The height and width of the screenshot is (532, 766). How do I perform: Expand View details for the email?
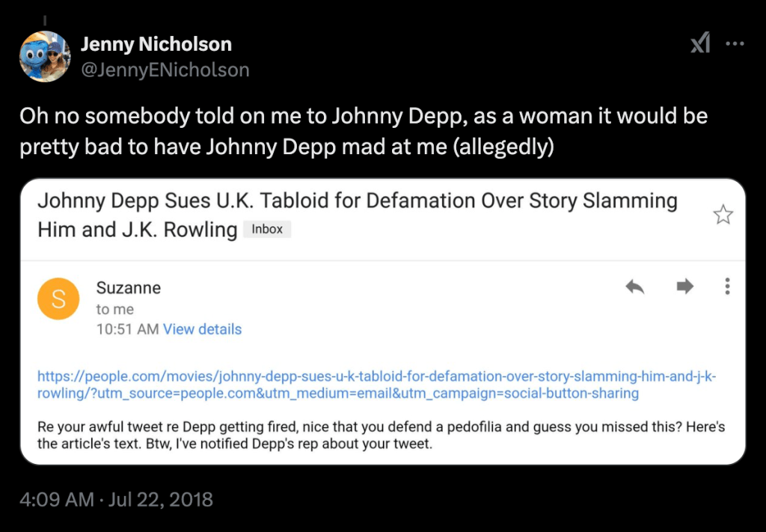tap(202, 329)
